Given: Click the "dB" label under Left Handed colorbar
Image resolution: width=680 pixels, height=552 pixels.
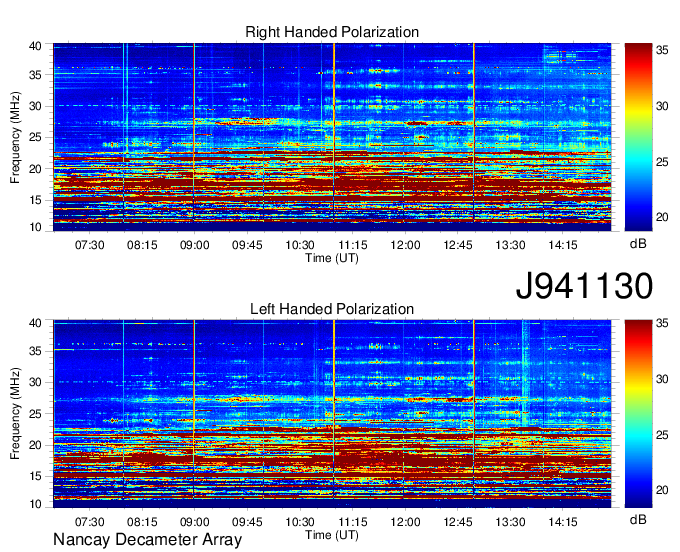Looking at the screenshot, I should 638,520.
